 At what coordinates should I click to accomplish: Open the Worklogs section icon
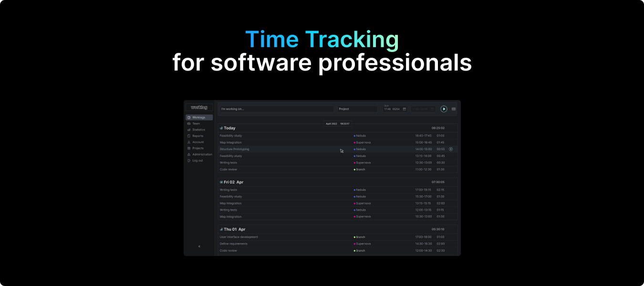tap(190, 117)
